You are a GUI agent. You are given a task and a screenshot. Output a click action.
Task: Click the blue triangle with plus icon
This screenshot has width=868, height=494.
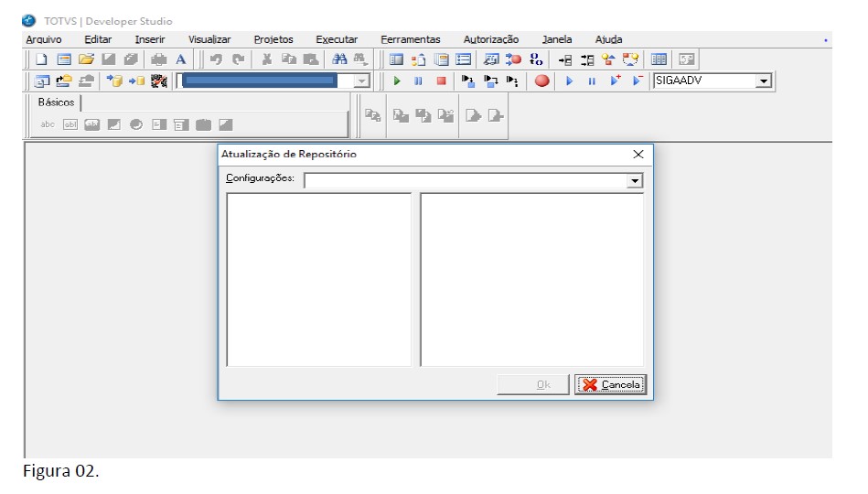pos(615,81)
